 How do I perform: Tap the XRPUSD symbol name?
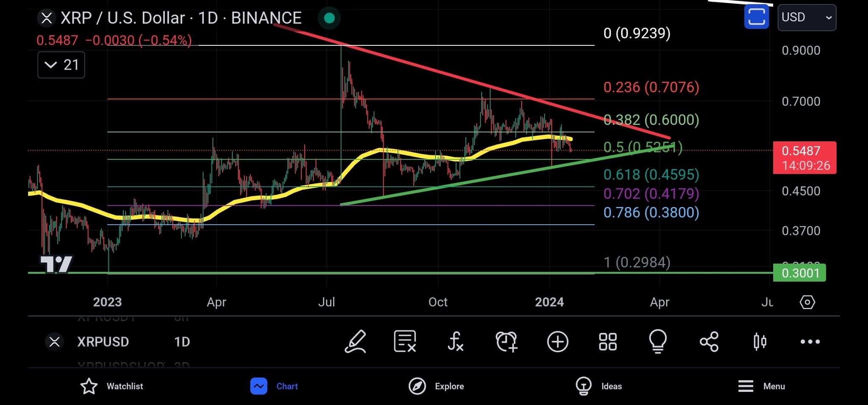pos(103,342)
